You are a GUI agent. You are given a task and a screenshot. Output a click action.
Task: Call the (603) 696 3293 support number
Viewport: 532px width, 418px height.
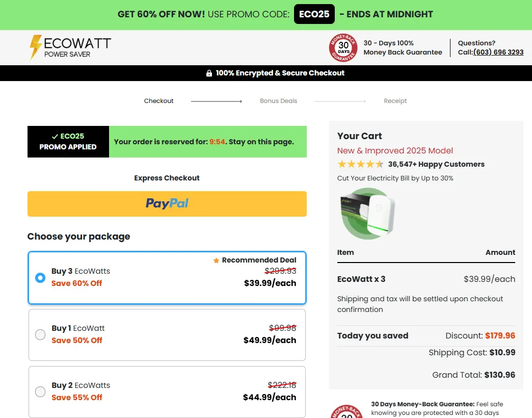(x=498, y=52)
